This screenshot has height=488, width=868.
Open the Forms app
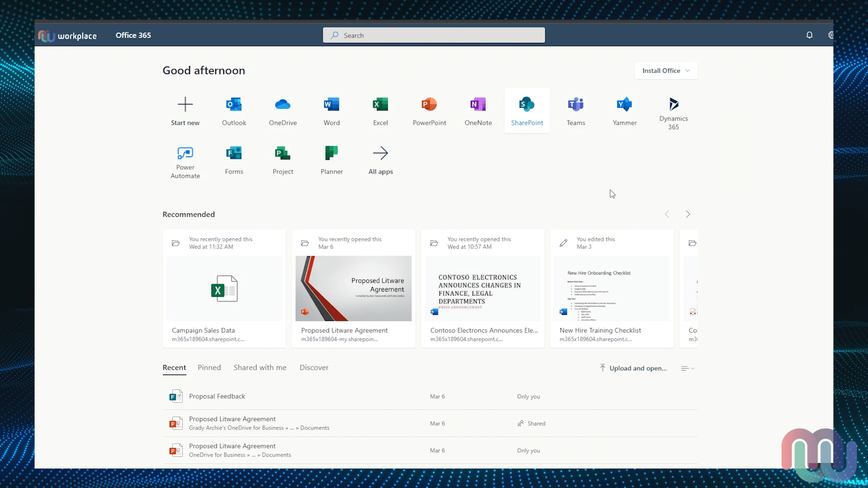(234, 160)
